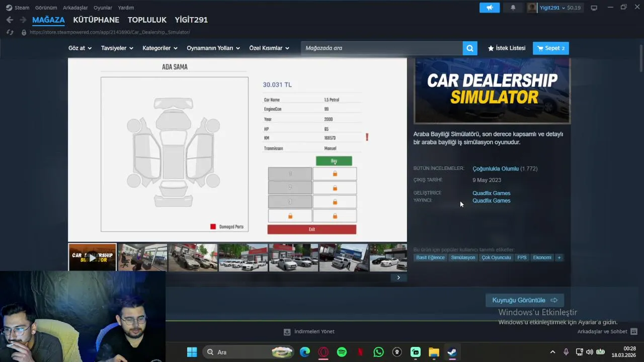The height and width of the screenshot is (362, 644).
Task: Click the download icon beside İndirmeleri Yönet
Action: click(x=287, y=332)
